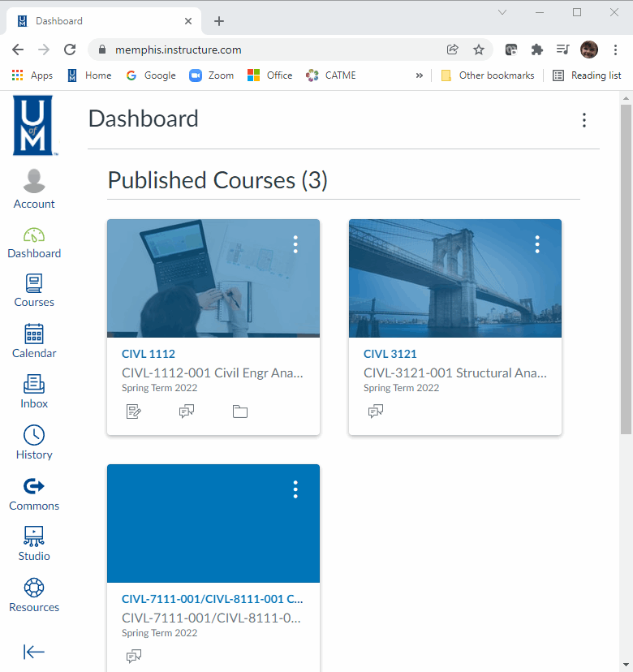Viewport: 633px width, 672px height.
Task: Go back in browser
Action: (18, 50)
